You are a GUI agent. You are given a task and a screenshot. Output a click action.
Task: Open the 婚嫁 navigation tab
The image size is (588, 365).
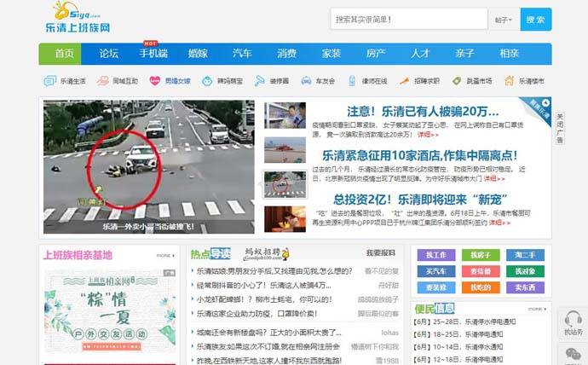[198, 54]
